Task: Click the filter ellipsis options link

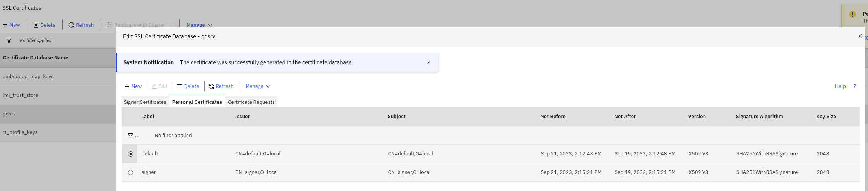Action: pos(137,136)
